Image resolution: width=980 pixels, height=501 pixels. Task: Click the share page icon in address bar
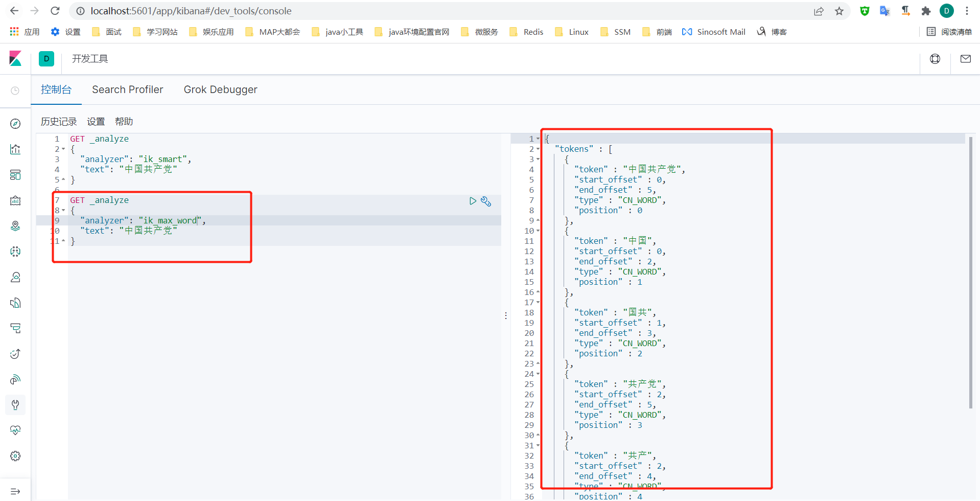(819, 11)
